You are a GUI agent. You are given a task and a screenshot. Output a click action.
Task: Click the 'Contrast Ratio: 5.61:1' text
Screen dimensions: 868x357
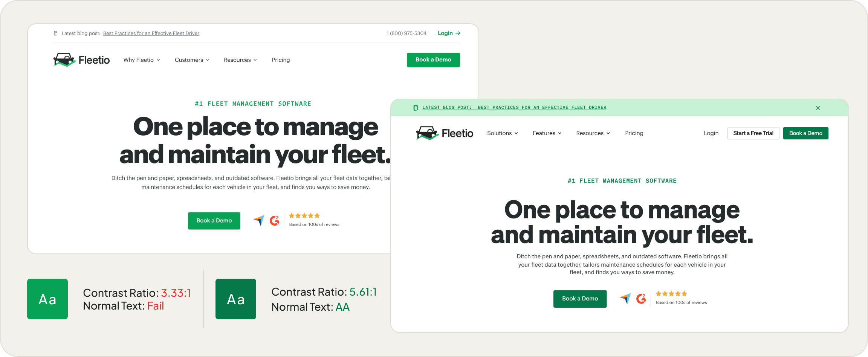pos(324,292)
